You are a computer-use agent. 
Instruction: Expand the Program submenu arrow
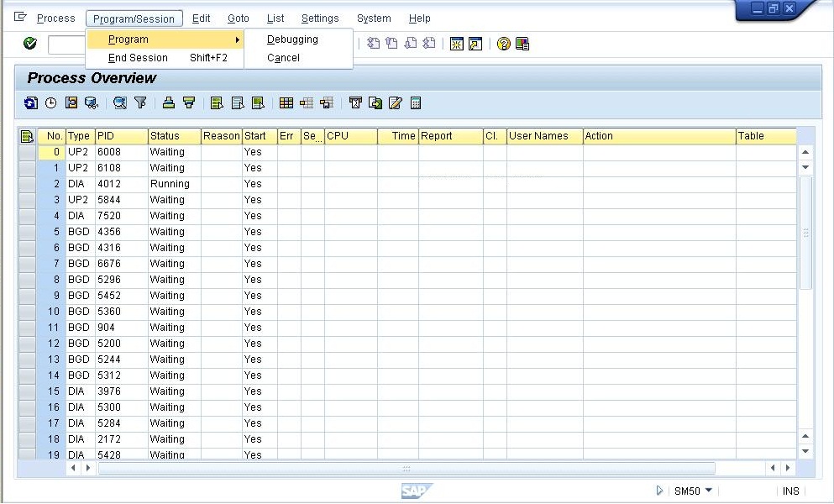click(x=237, y=39)
